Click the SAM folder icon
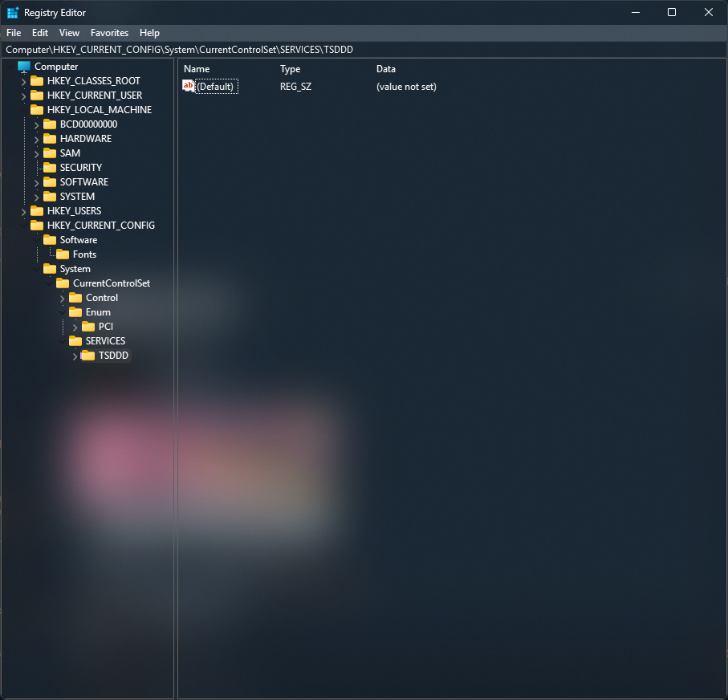 [50, 153]
